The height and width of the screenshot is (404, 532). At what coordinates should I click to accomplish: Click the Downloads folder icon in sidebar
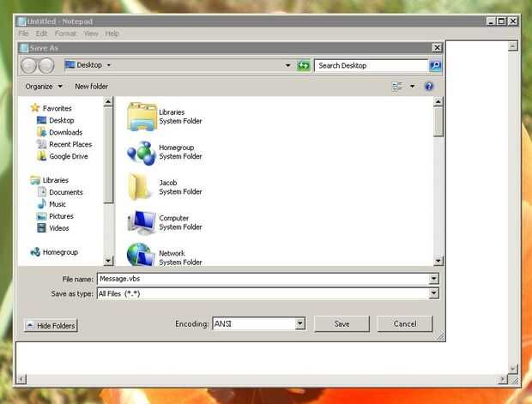point(41,132)
